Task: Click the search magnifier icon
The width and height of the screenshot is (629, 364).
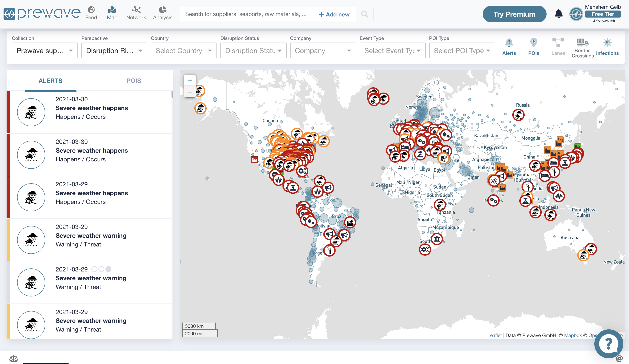Action: point(365,14)
